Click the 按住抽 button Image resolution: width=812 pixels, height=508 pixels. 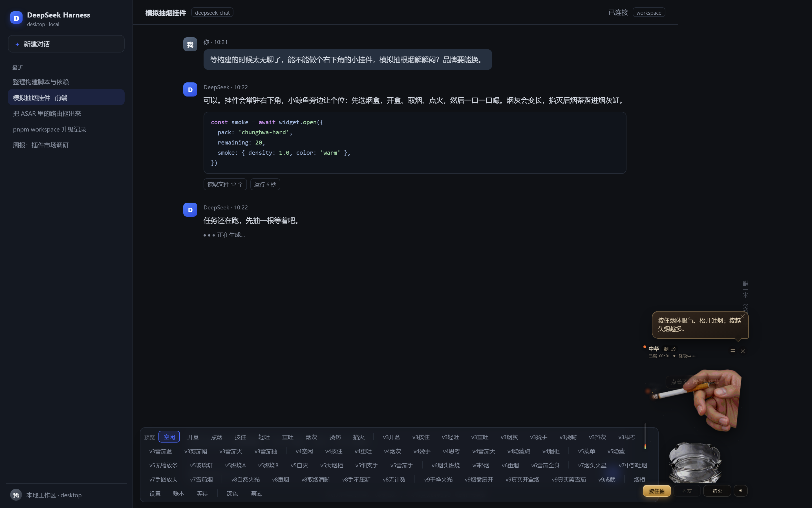tap(657, 491)
